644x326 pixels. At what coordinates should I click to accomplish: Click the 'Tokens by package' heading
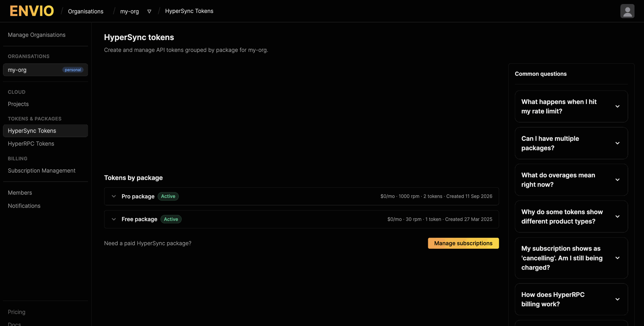[x=133, y=178]
